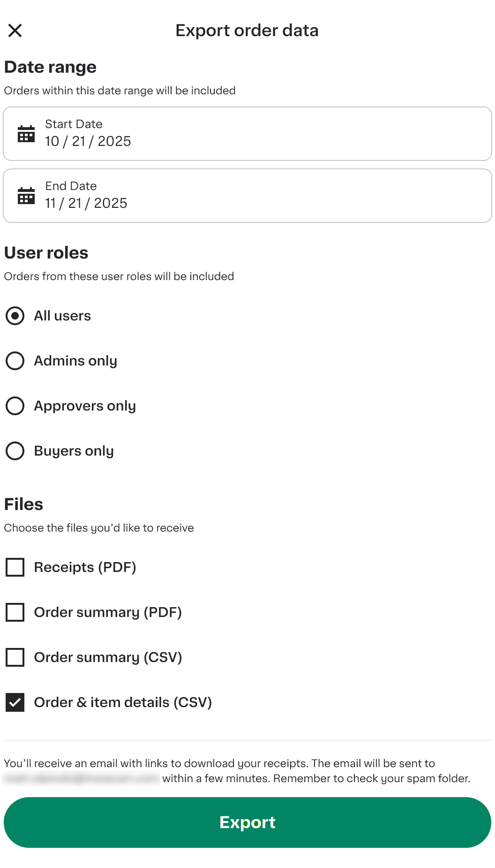Open the Start Date calendar icon
This screenshot has height=868, width=495.
click(26, 134)
